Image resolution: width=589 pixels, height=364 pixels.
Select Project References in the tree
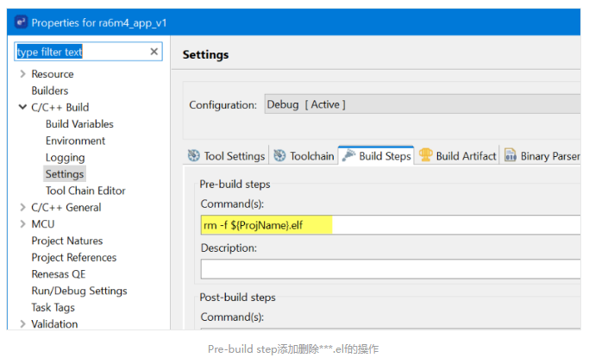point(74,257)
